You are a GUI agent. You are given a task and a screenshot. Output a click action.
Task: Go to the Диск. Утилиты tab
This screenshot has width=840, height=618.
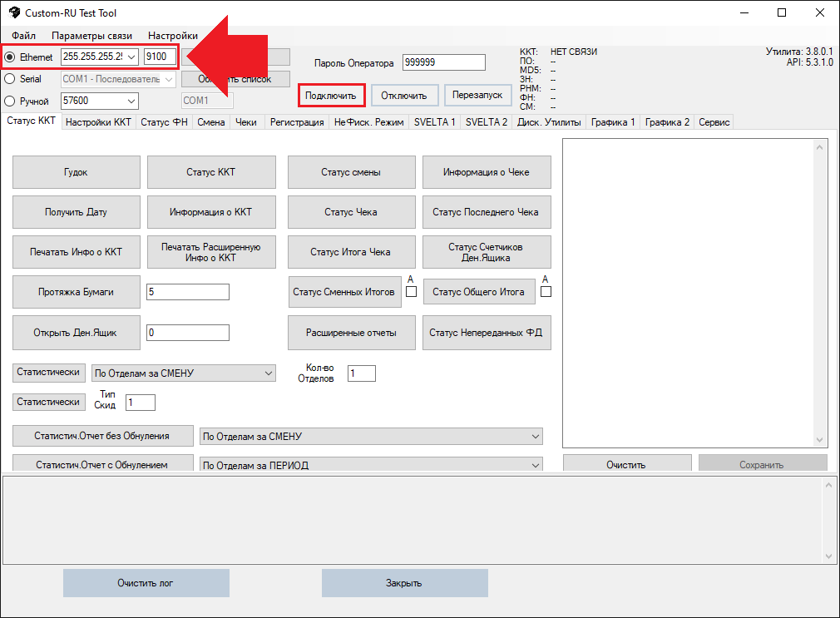coord(548,122)
